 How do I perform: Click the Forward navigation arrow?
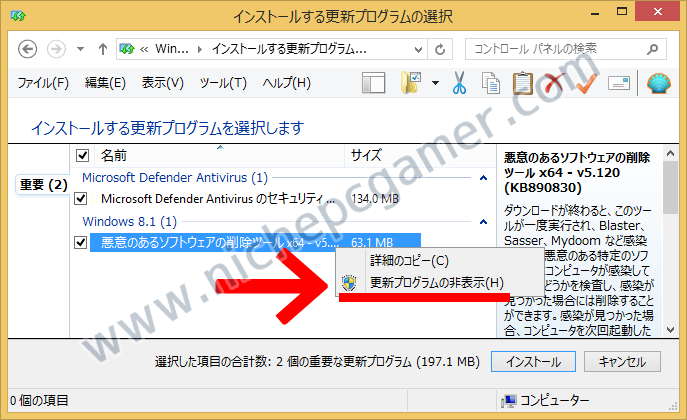click(x=56, y=49)
